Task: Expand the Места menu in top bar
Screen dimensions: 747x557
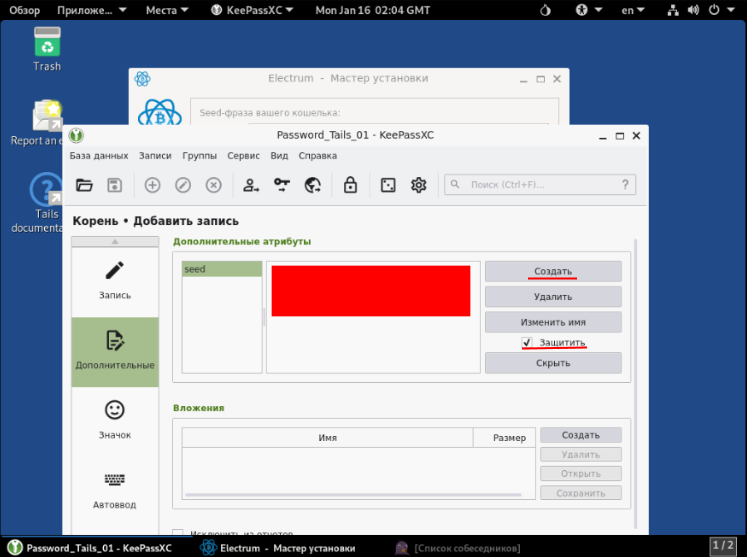Action: pyautogui.click(x=167, y=10)
